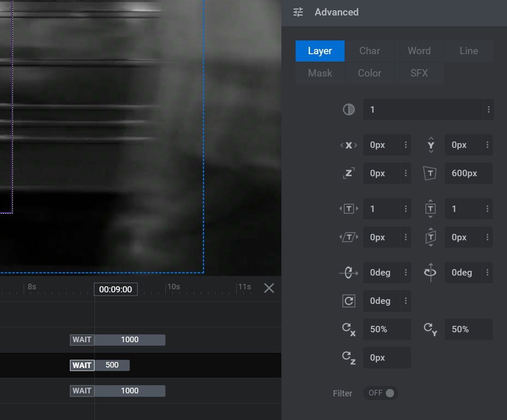Click the 00:09:00 time marker

pyautogui.click(x=116, y=289)
